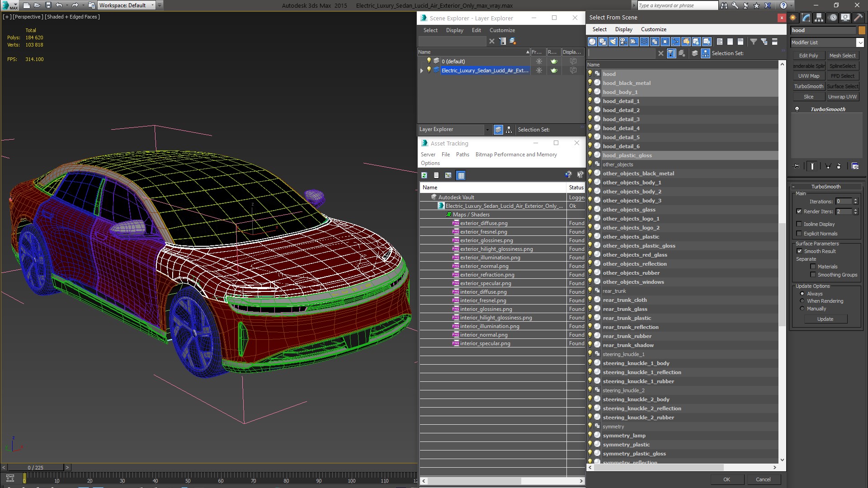Screen dimensions: 868x488
Task: Click OK button in Select From Scene
Action: coord(726,479)
